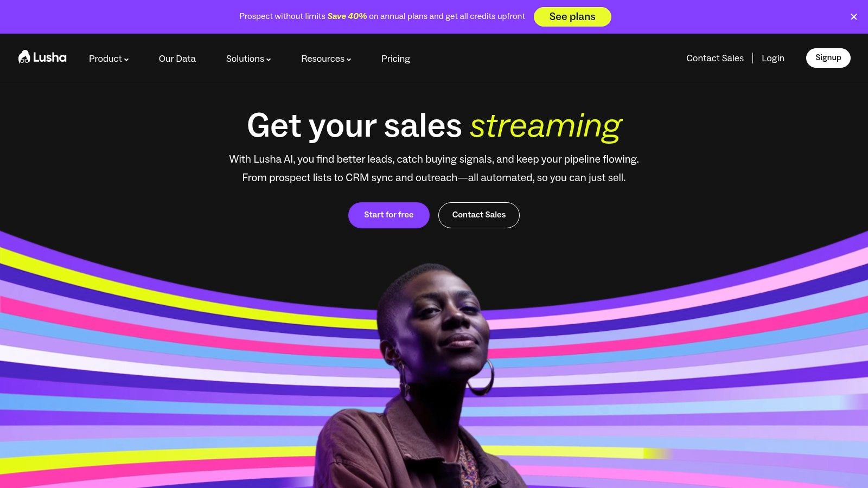Dismiss the promo banner with the X icon
868x488 pixels.
pos(854,17)
